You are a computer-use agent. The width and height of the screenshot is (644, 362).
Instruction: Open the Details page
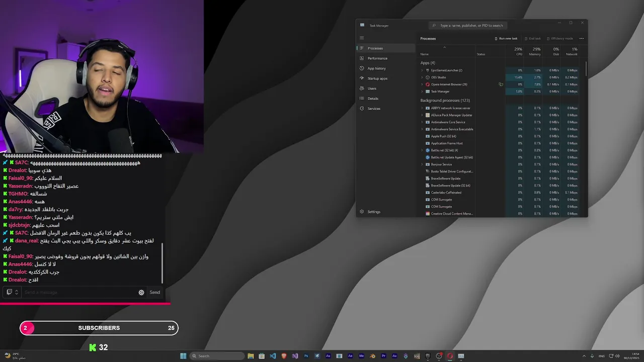[386, 99]
